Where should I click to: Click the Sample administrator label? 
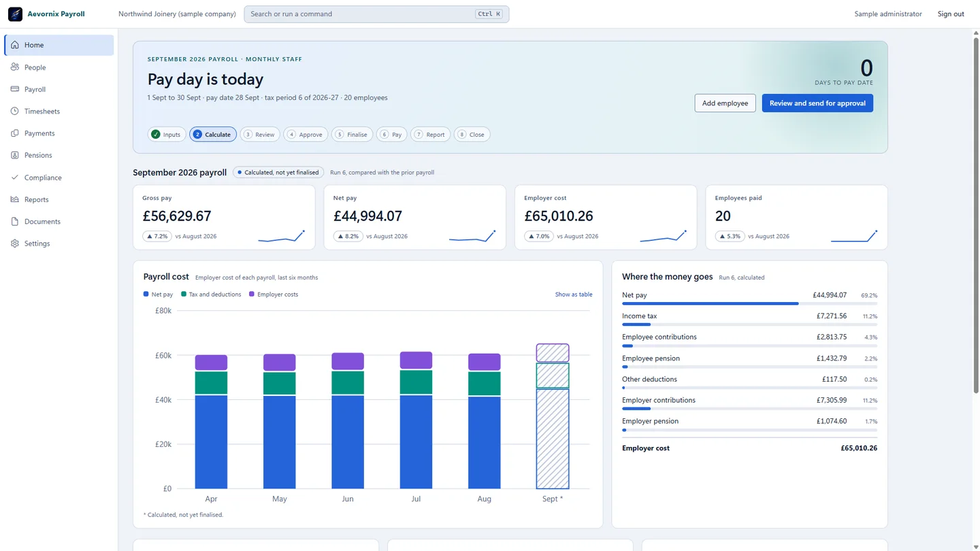point(888,14)
